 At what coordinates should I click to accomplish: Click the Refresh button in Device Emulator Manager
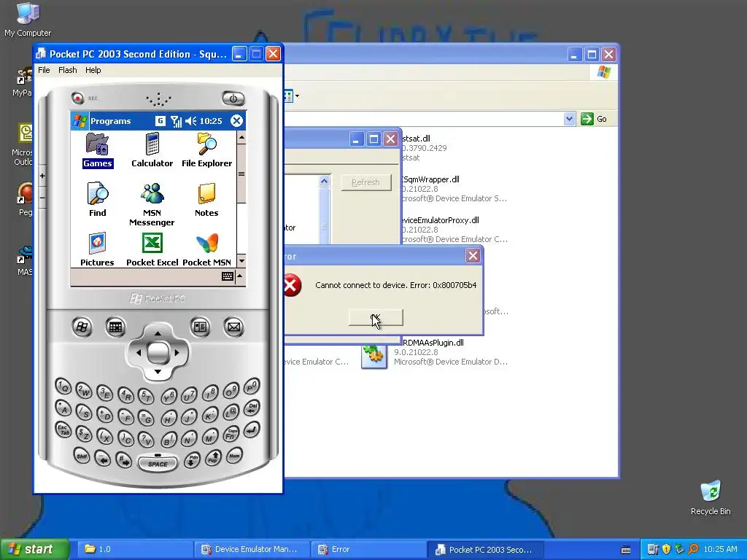click(366, 182)
